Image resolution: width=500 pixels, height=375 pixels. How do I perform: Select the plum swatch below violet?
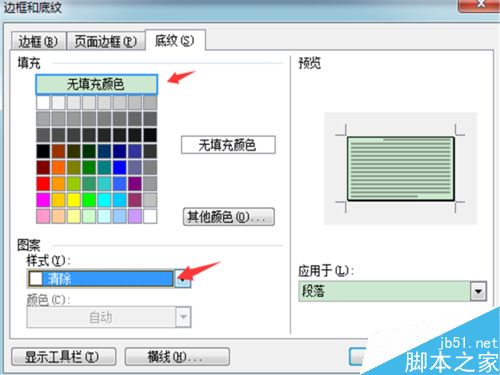click(135, 200)
